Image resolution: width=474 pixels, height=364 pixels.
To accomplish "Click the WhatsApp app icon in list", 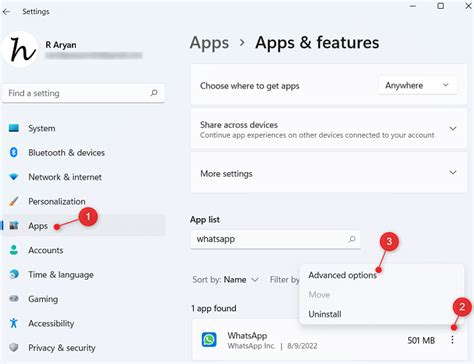I will tap(209, 340).
